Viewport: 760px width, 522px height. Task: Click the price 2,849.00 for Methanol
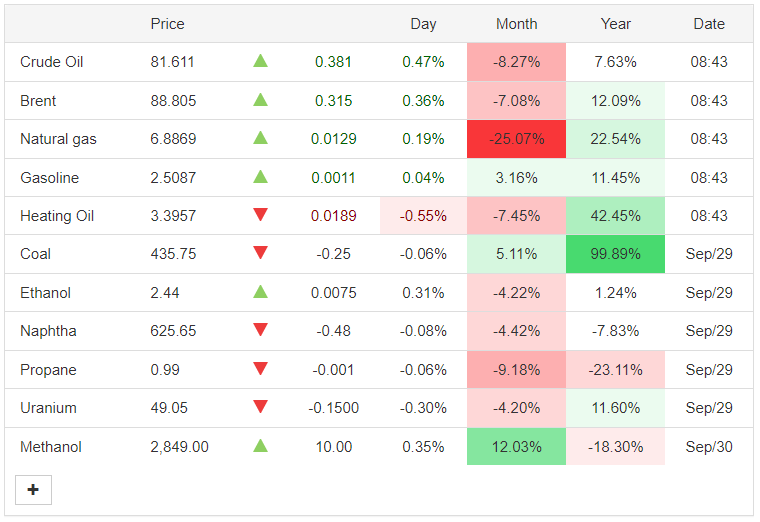coord(179,447)
